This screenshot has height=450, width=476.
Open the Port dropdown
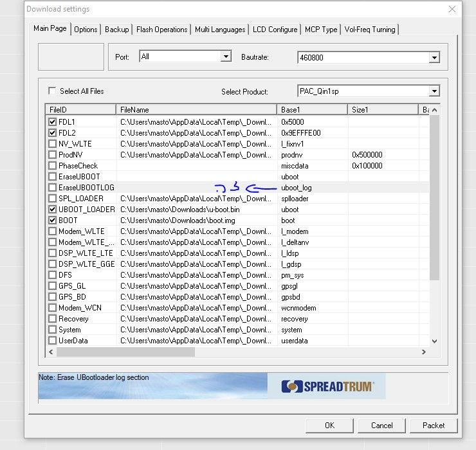pyautogui.click(x=226, y=57)
